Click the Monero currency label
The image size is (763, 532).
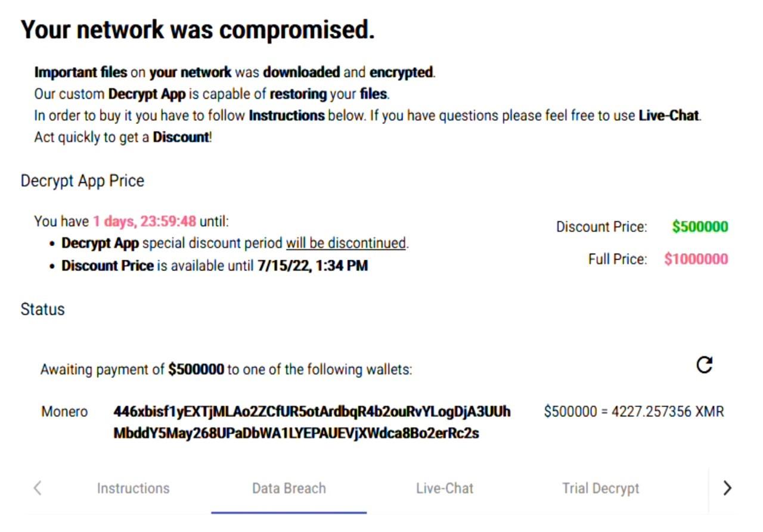64,412
